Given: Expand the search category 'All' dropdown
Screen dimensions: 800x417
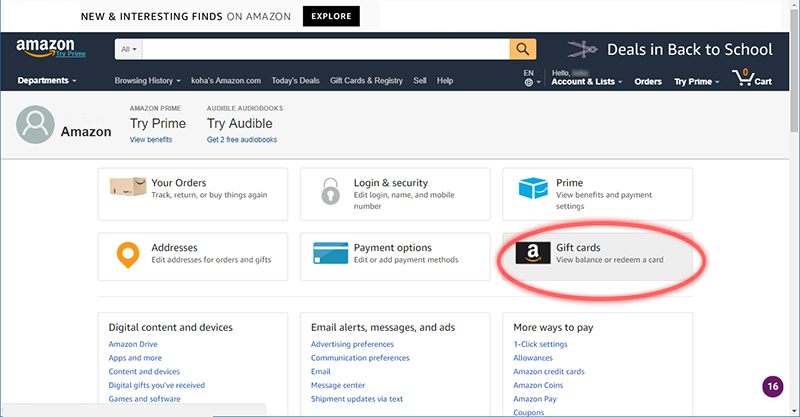Looking at the screenshot, I should pyautogui.click(x=130, y=49).
